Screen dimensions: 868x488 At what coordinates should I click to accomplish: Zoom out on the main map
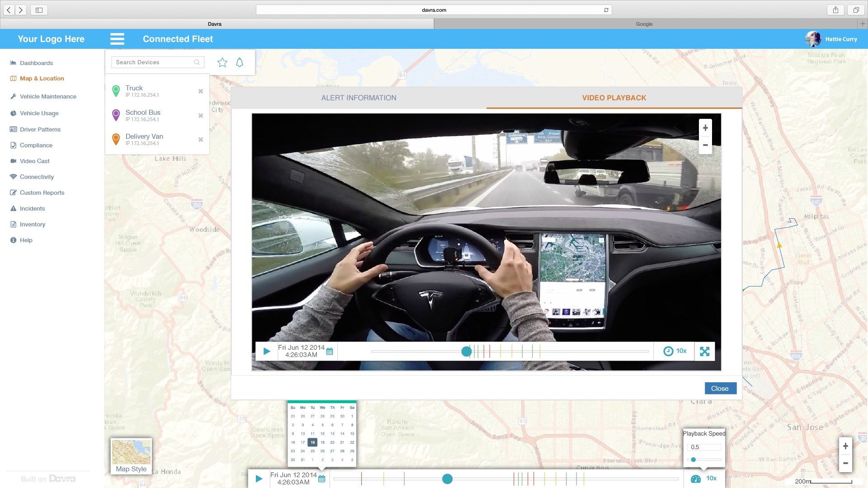point(845,463)
